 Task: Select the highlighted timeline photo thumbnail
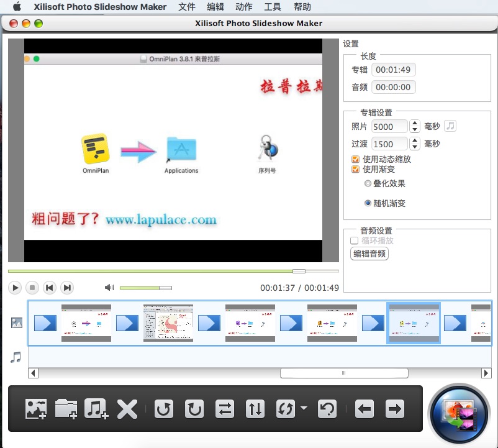click(x=413, y=323)
